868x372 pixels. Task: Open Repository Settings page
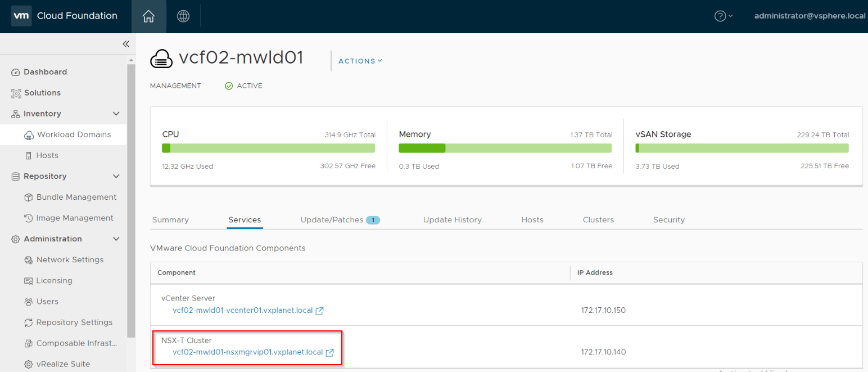coord(74,322)
